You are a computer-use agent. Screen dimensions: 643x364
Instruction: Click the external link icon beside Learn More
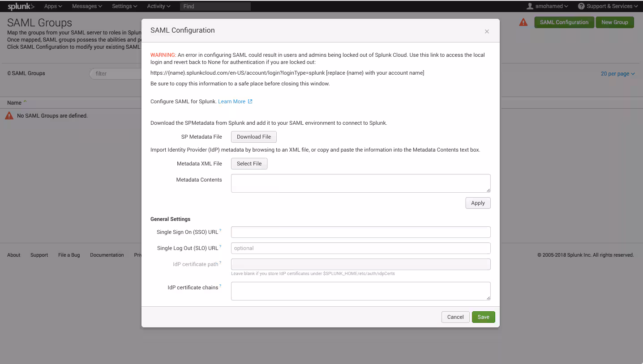[x=250, y=102]
